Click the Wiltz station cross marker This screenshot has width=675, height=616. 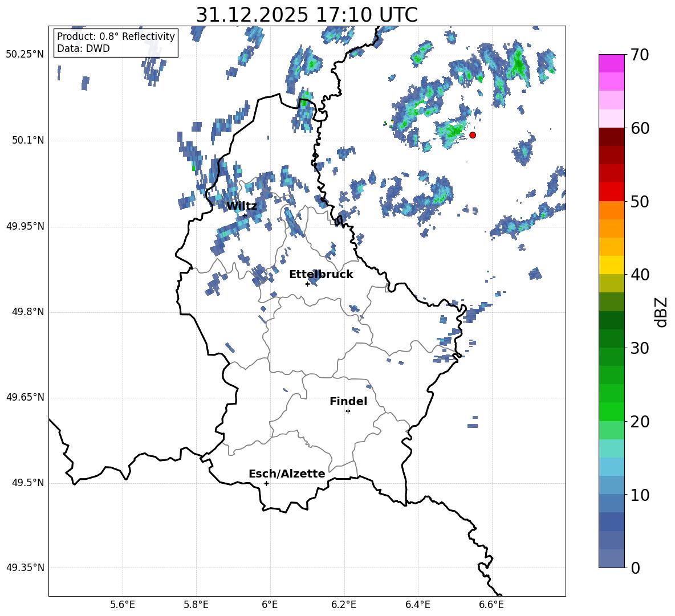click(x=245, y=216)
